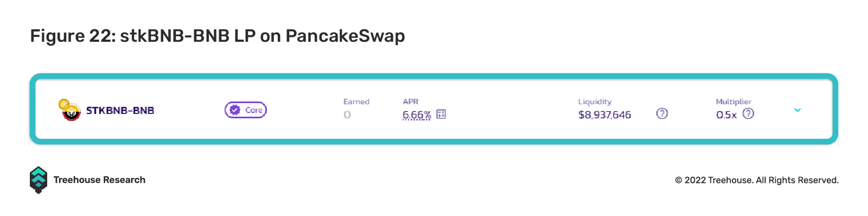This screenshot has width=868, height=216.
Task: Click the STKBNB-BNB token pair icon
Action: tap(69, 110)
